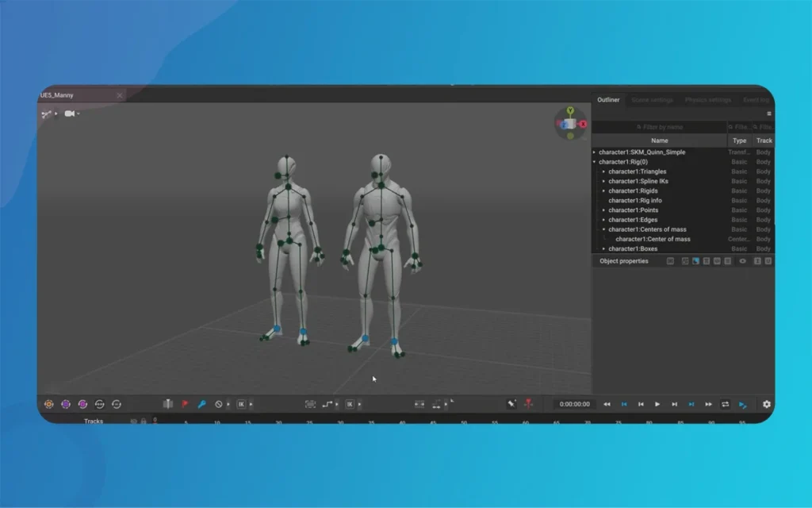This screenshot has width=812, height=508.
Task: Click the Filter by name search field
Action: tap(659, 127)
